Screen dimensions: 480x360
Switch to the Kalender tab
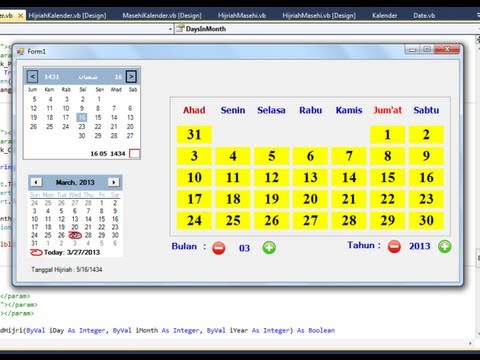384,15
